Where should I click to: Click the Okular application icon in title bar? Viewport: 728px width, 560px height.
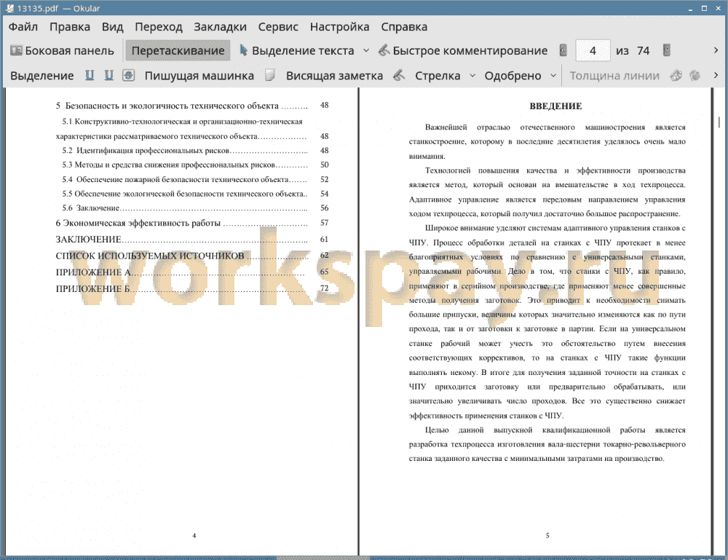pos(9,8)
